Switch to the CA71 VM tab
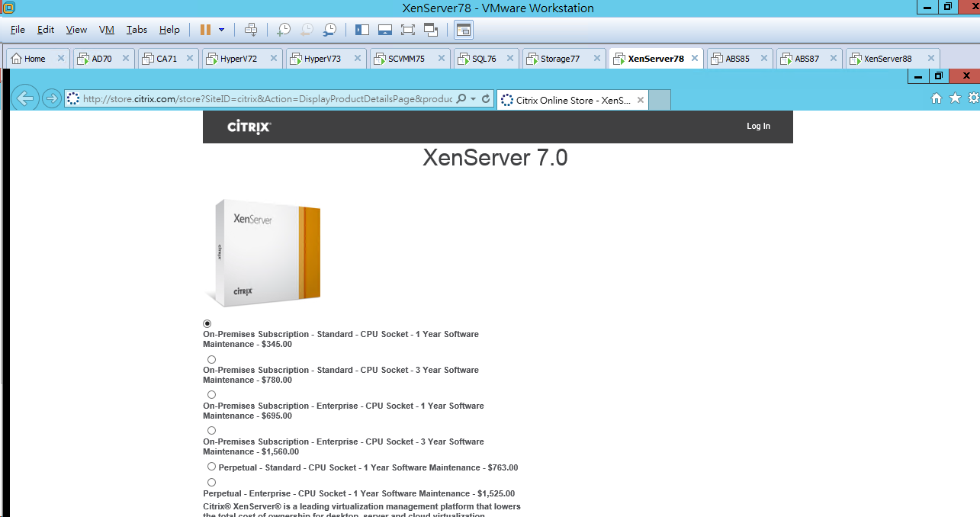980x517 pixels. pos(169,59)
